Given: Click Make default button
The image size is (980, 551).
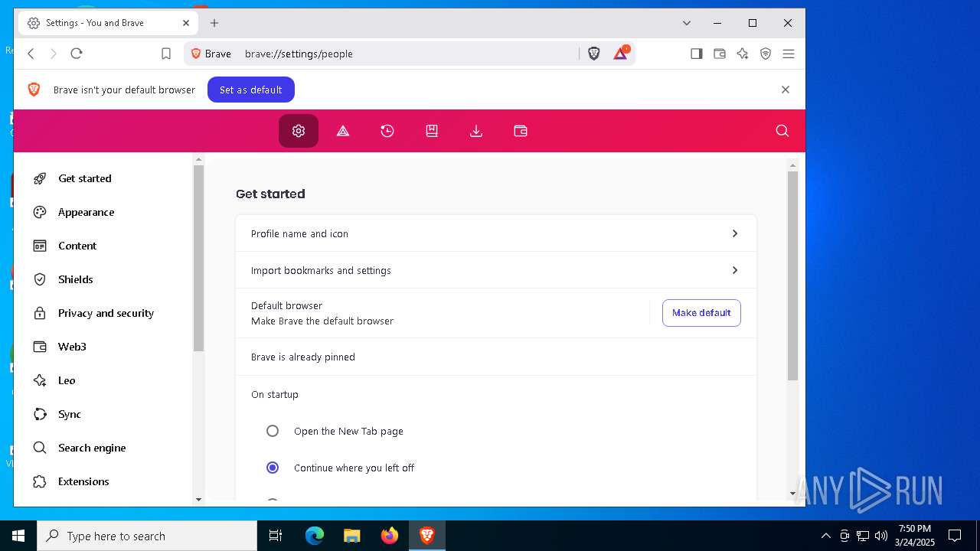Looking at the screenshot, I should [701, 313].
